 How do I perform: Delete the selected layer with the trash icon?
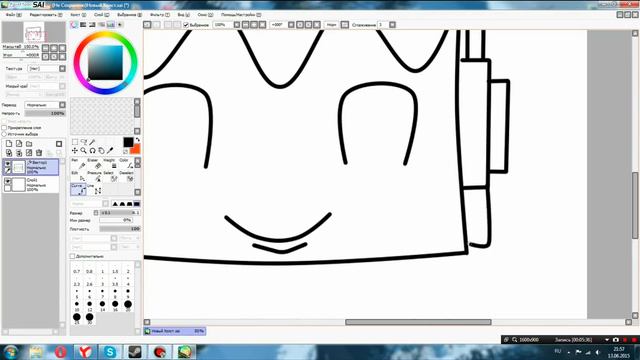pyautogui.click(x=39, y=153)
